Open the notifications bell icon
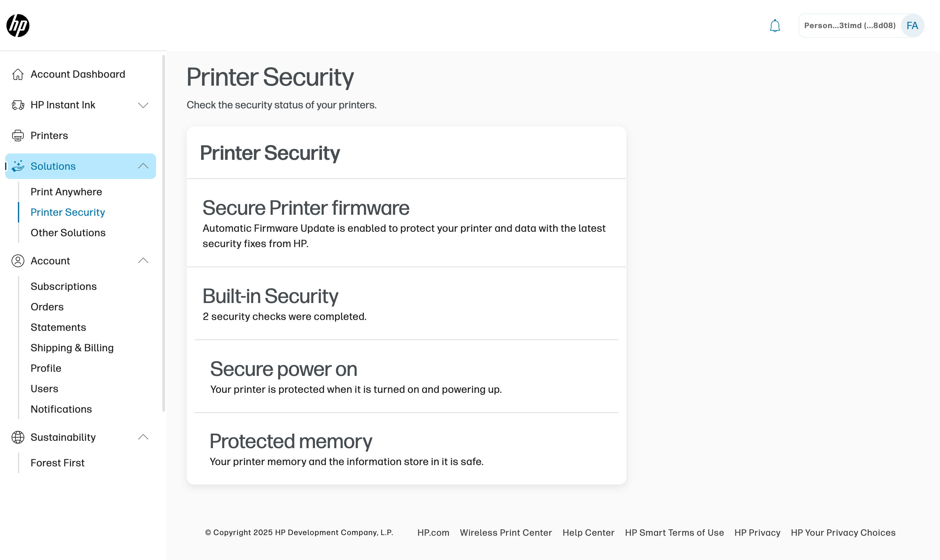 click(775, 26)
